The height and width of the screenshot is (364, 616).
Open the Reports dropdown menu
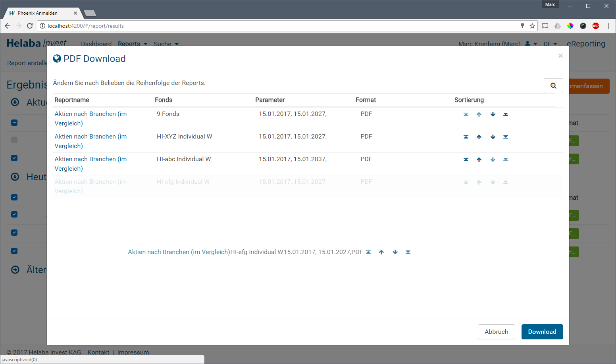click(132, 44)
